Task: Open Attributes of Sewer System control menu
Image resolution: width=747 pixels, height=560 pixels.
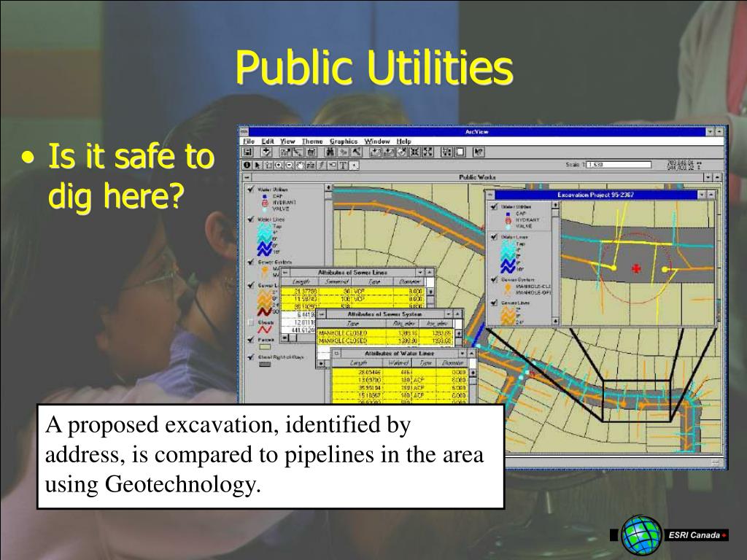Action: (x=321, y=314)
